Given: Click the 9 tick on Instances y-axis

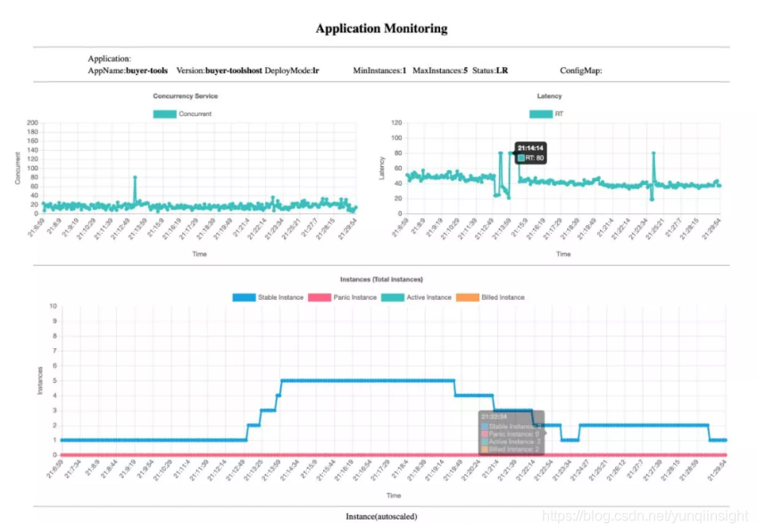Looking at the screenshot, I should pos(54,321).
